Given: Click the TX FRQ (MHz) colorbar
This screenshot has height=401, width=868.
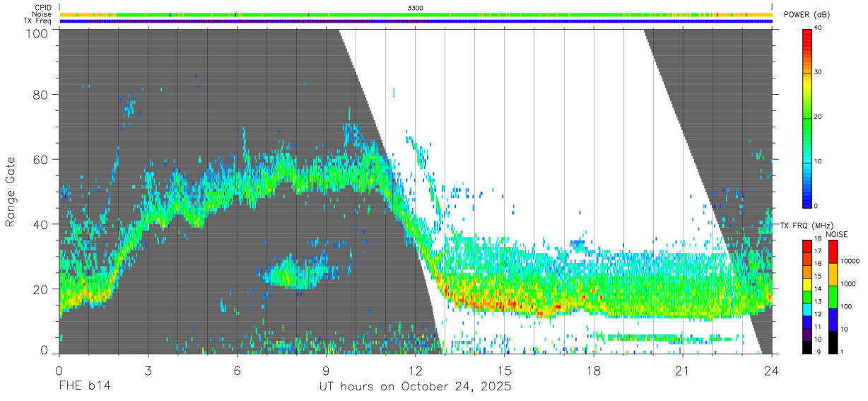Looking at the screenshot, I should 807,296.
